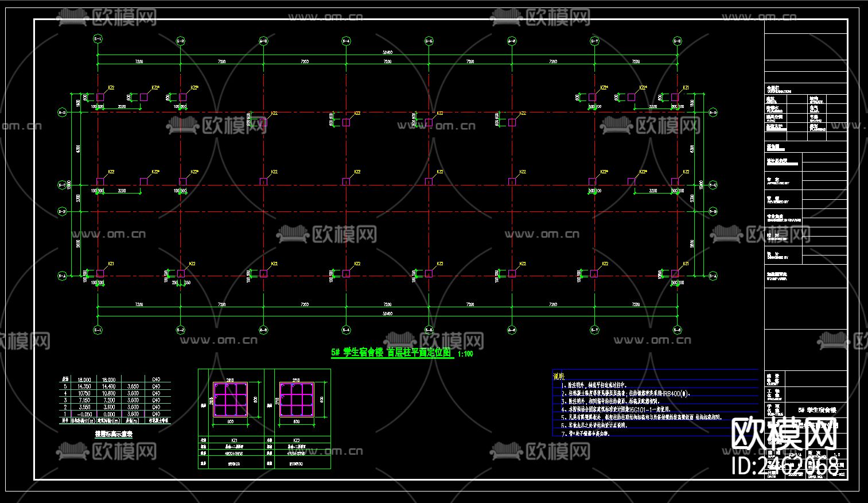Select the S-B axis bubble right of the plan
Image resolution: width=868 pixels, height=503 pixels.
713,211
